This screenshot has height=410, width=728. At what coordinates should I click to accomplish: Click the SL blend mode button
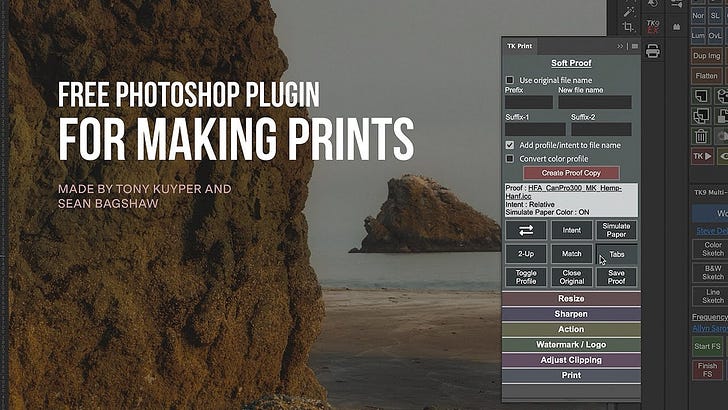[x=715, y=16]
